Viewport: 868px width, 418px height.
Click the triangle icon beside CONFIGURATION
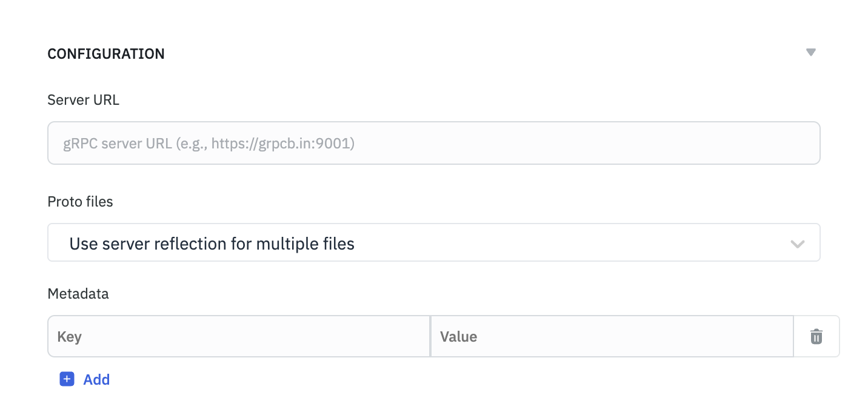click(x=811, y=52)
